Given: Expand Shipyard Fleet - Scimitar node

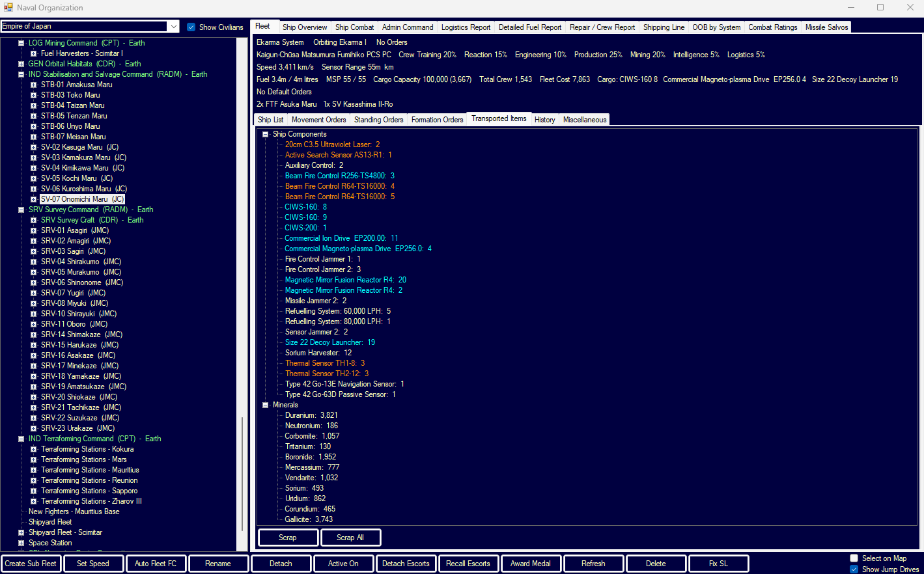Looking at the screenshot, I should [x=21, y=532].
